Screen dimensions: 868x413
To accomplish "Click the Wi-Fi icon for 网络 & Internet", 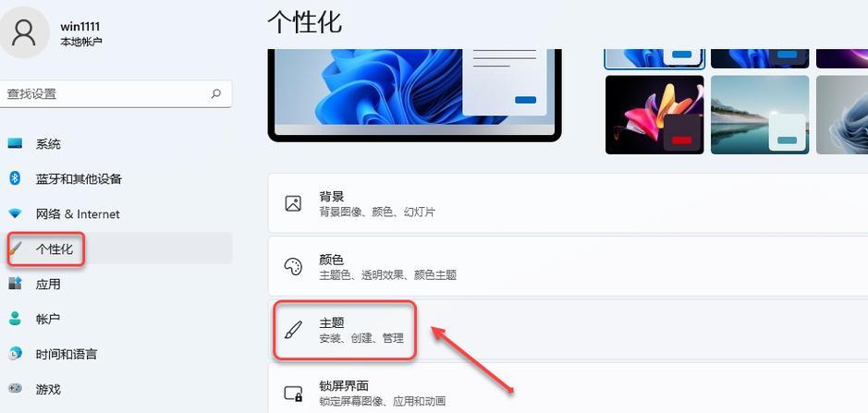I will click(16, 213).
